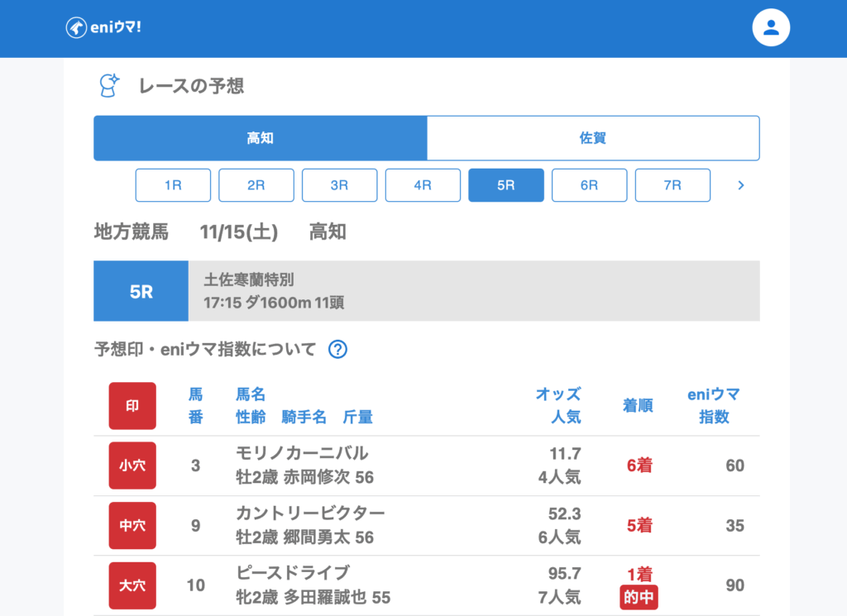Viewport: 847px width, 616px height.
Task: Click the 大穴 prediction mark badge
Action: tap(132, 585)
